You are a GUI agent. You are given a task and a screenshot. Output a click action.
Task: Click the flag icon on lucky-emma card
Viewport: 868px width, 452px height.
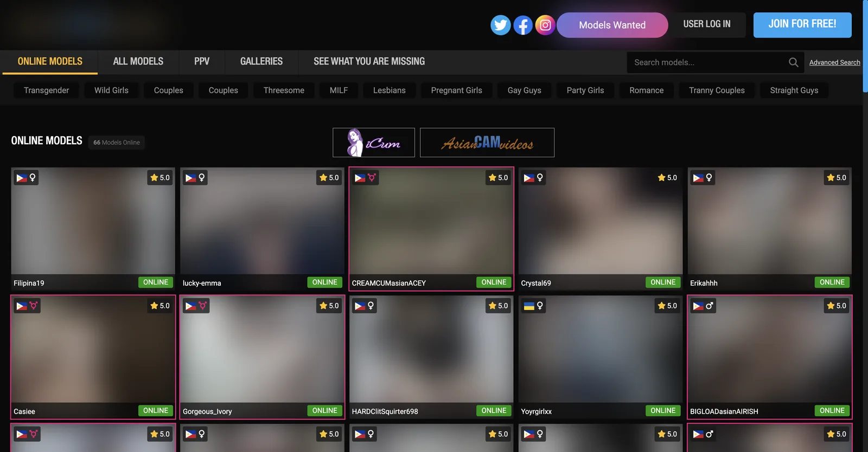(191, 178)
